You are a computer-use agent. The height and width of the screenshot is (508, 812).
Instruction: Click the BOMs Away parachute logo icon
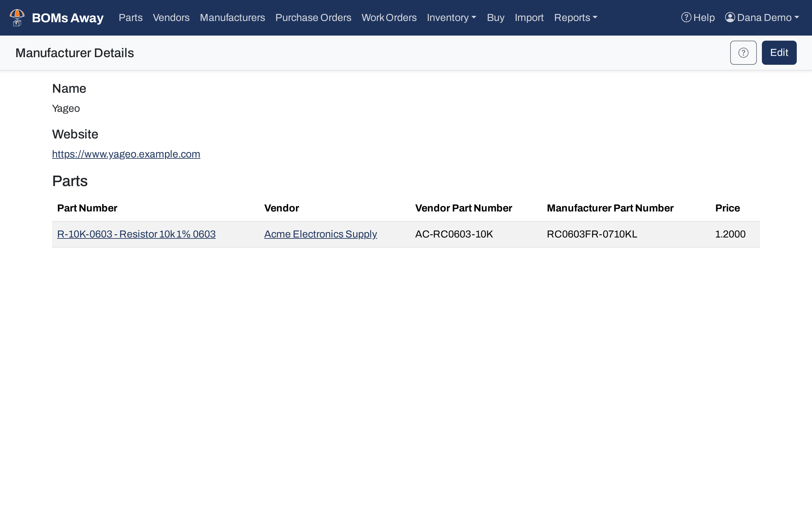click(x=17, y=17)
